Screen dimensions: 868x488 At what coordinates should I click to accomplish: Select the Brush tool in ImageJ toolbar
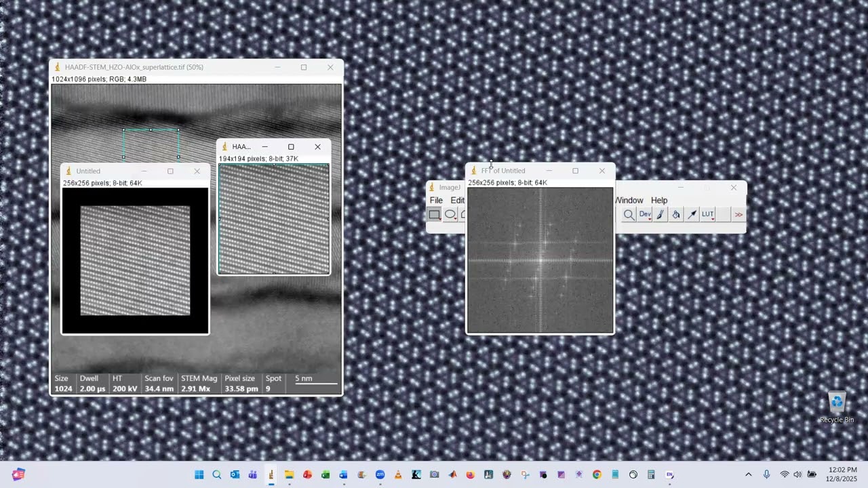(660, 214)
